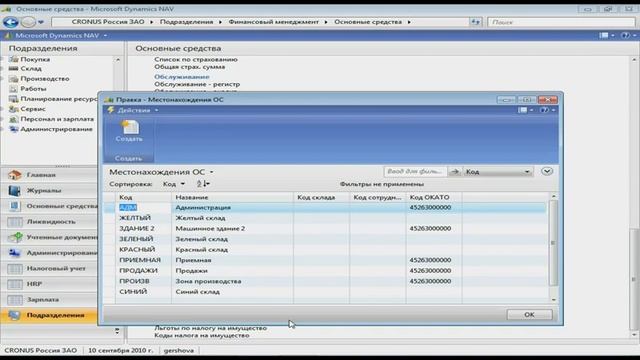Open Администрирование navigation pane button
The width and height of the screenshot is (640, 360).
coord(49,253)
